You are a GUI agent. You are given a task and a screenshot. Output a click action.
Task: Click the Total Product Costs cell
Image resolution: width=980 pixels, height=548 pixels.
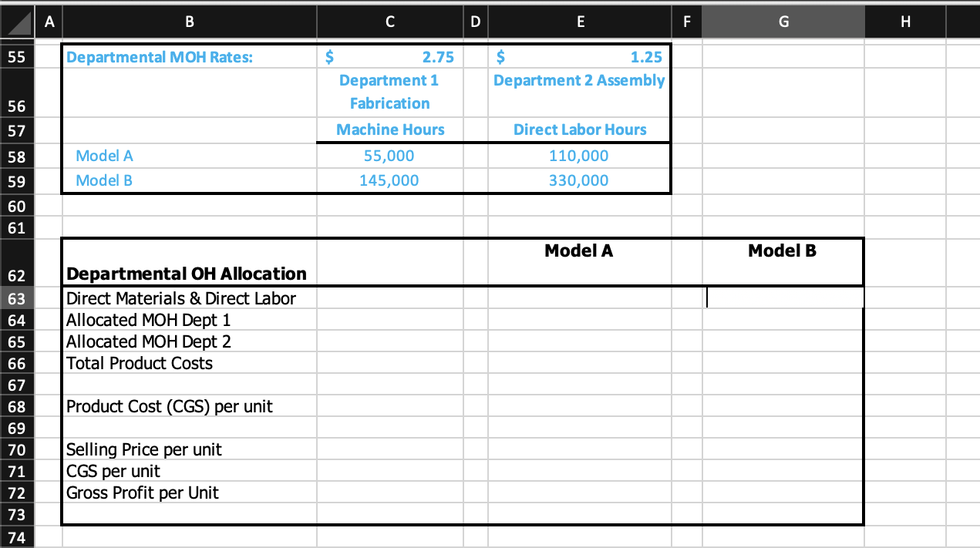[x=189, y=363]
